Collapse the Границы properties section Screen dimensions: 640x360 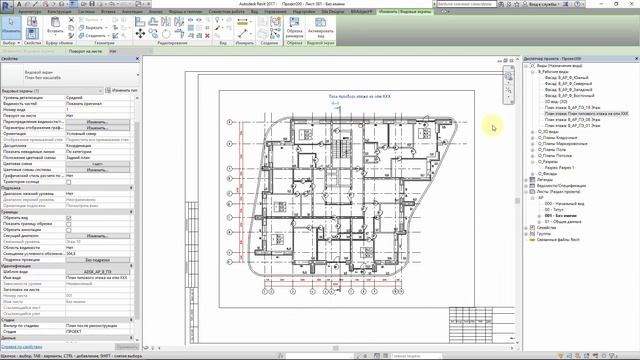[x=131, y=212]
